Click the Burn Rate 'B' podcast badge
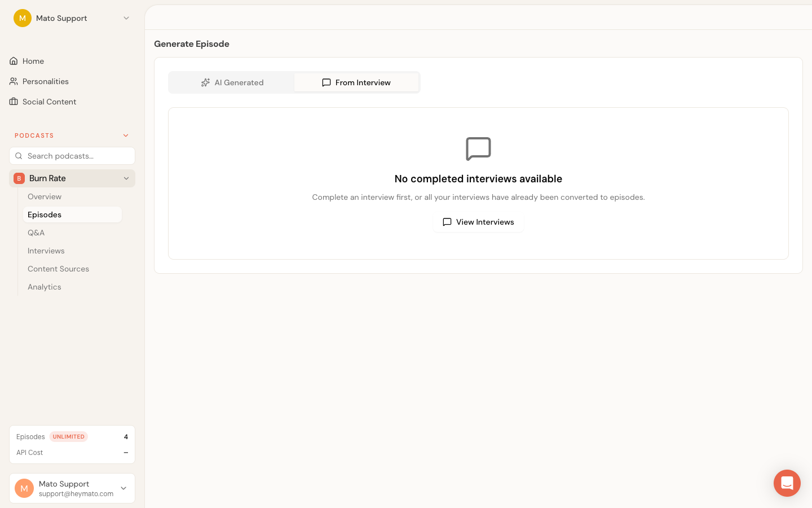 pyautogui.click(x=19, y=178)
